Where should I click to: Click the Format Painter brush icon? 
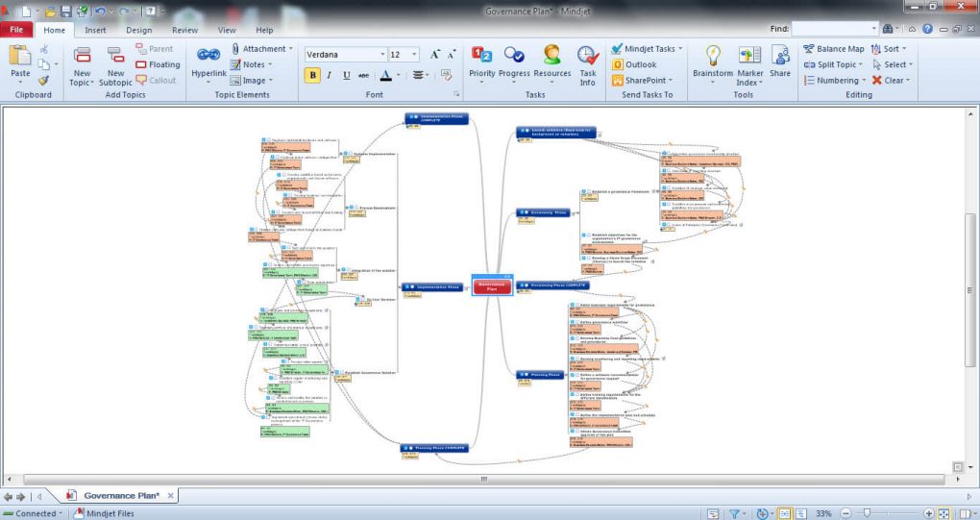[43, 80]
